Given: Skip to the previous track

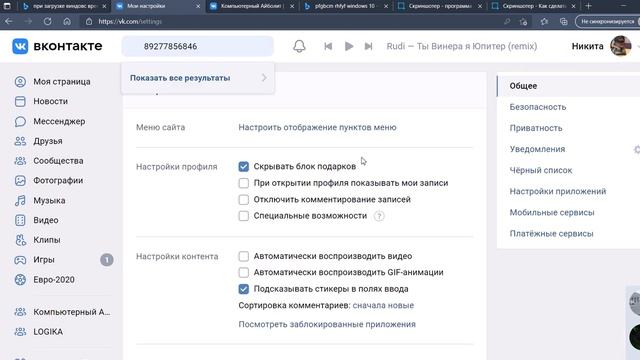Looking at the screenshot, I should point(328,46).
